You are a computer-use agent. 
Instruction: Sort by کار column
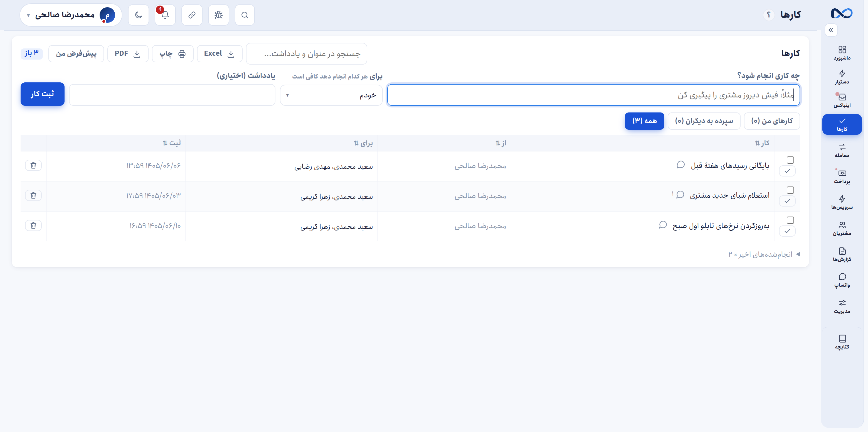[x=762, y=143]
